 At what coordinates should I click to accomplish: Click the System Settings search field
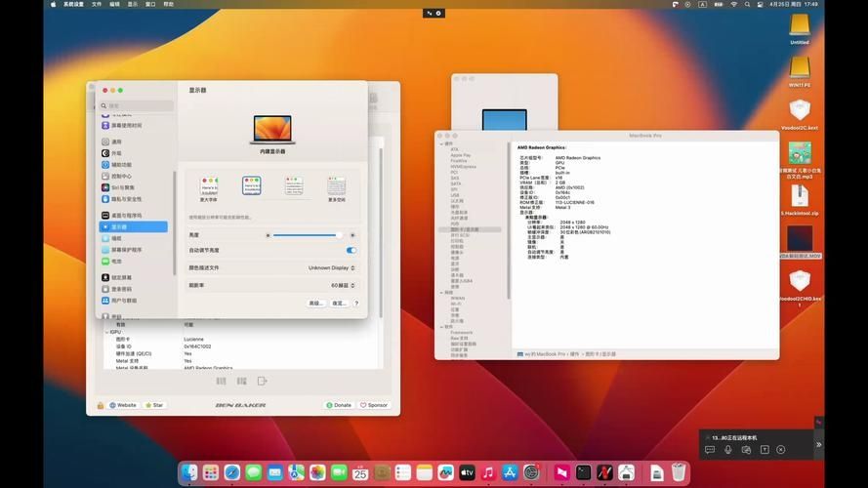click(136, 105)
